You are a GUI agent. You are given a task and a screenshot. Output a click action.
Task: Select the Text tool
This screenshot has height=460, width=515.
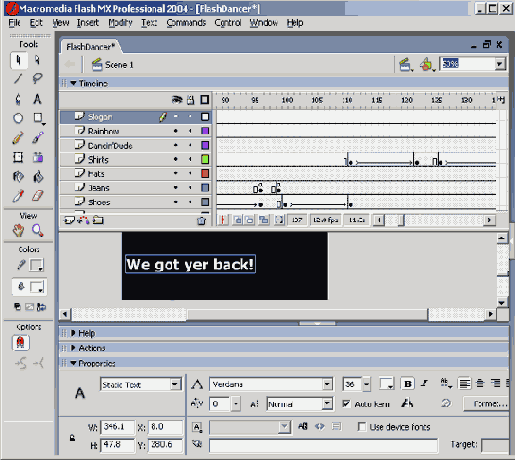37,99
